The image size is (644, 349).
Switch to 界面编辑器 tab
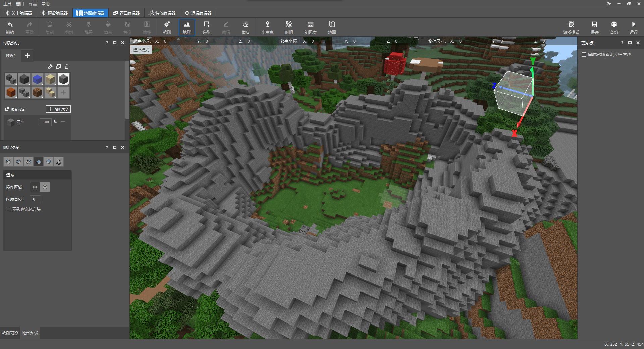pos(126,13)
